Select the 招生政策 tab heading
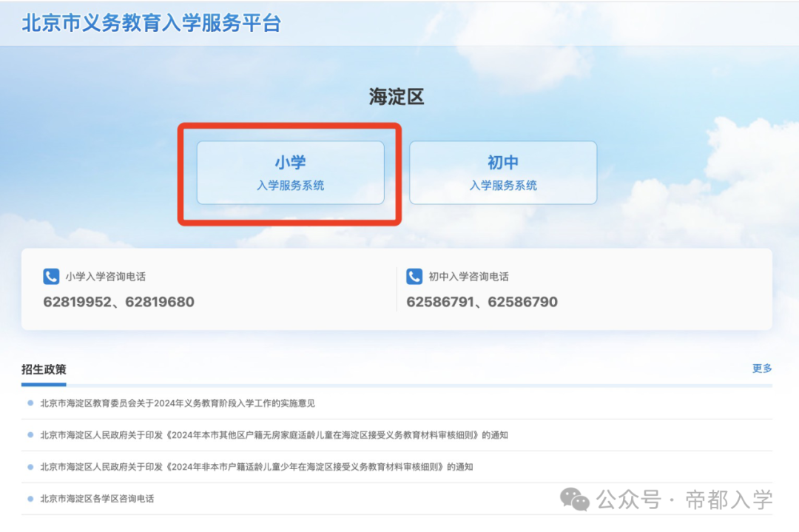The height and width of the screenshot is (532, 799). tap(44, 369)
